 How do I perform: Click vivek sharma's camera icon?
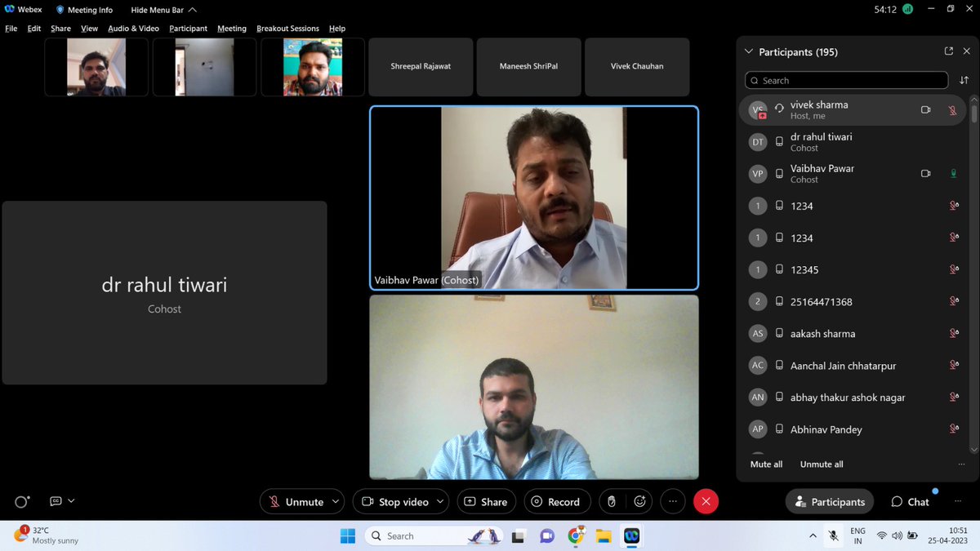(x=925, y=109)
